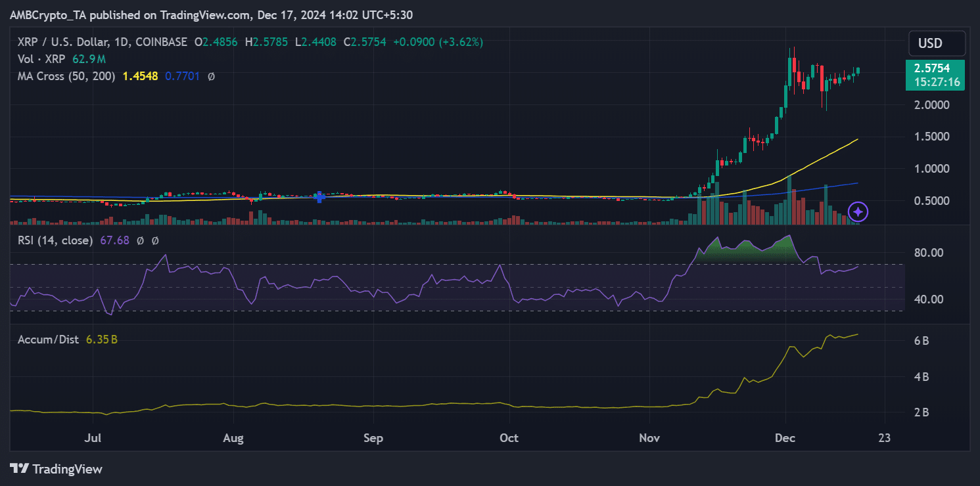Click the high price H2.5785
This screenshot has height=486, width=980.
(x=268, y=42)
